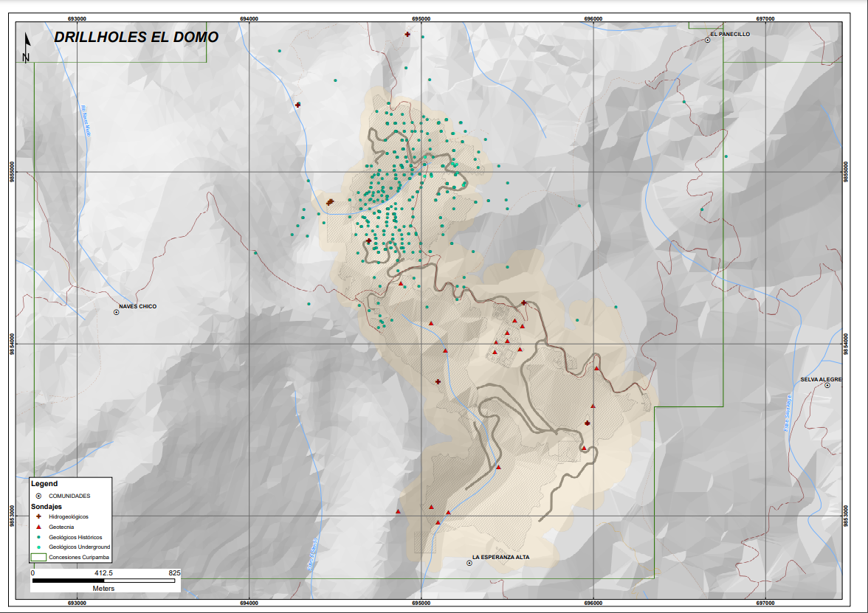Click the Geológicos Históricos dot in legend
Screen dimensions: 868x613
click(x=38, y=537)
